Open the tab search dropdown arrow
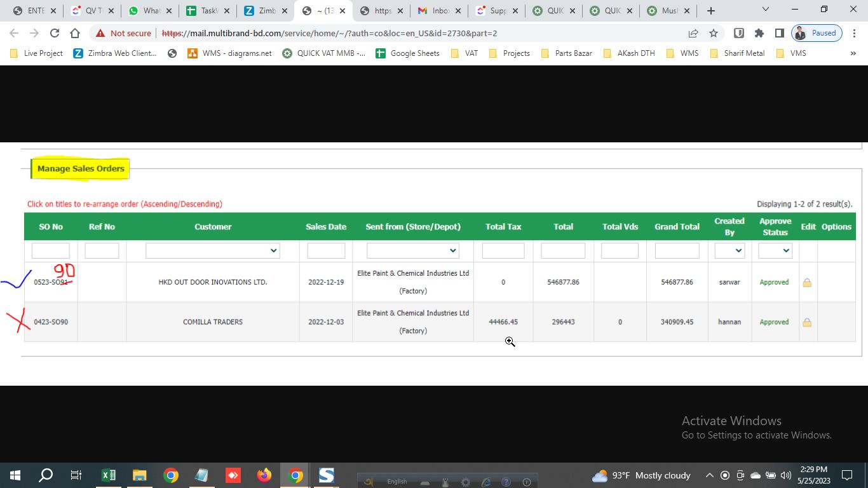This screenshot has width=868, height=488. point(765,10)
